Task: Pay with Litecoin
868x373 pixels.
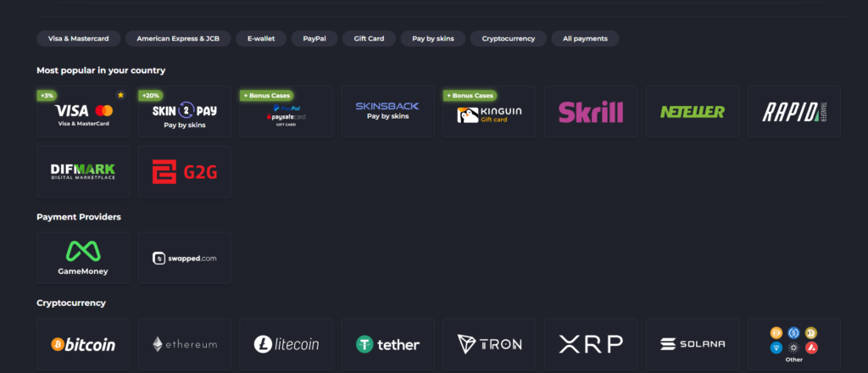Action: pos(287,344)
